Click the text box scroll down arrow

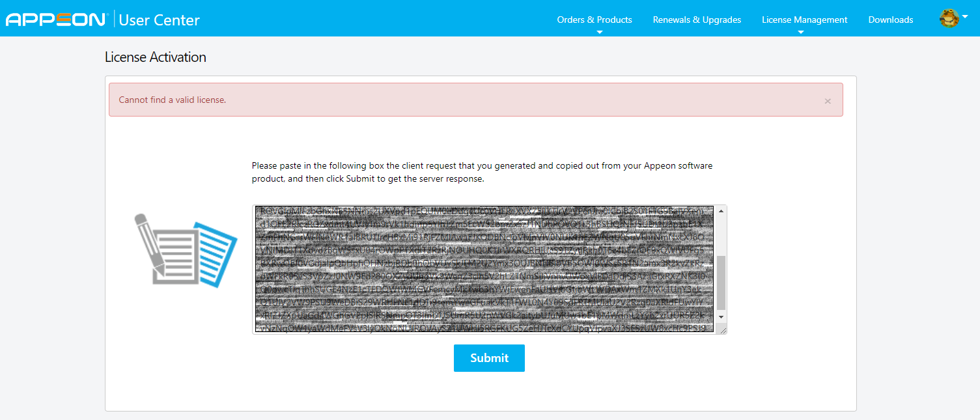click(720, 316)
